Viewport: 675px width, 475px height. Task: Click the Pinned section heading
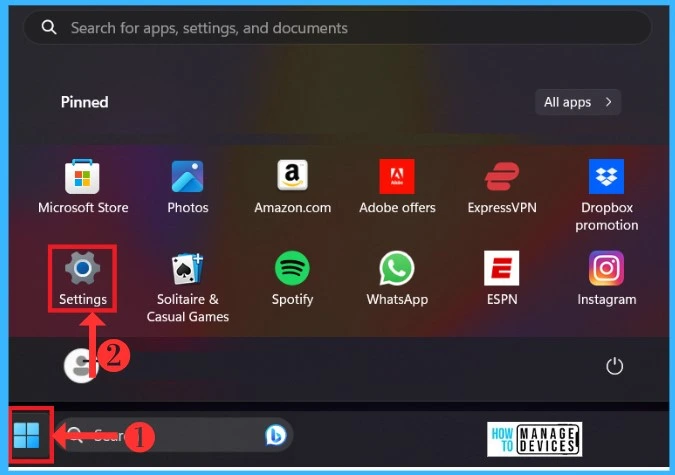click(84, 102)
